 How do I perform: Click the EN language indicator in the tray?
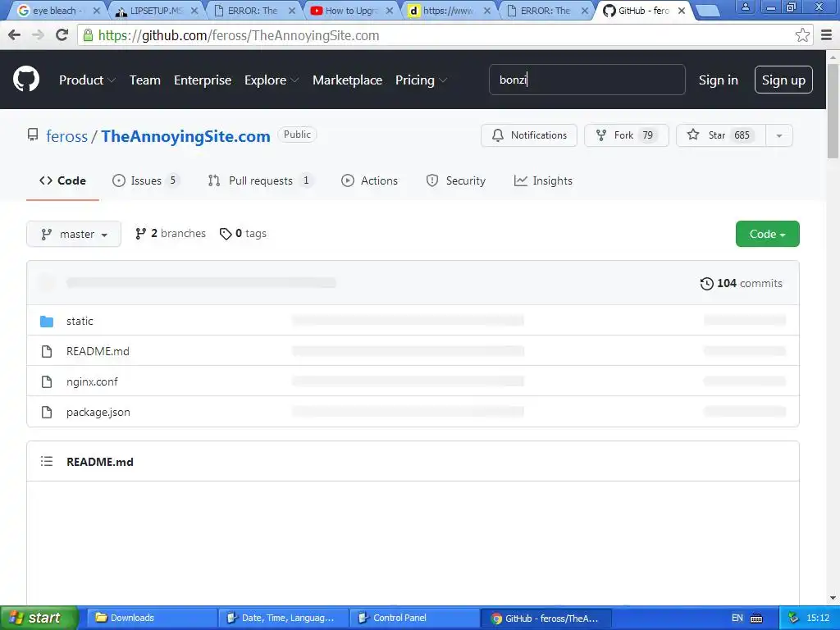click(x=737, y=618)
